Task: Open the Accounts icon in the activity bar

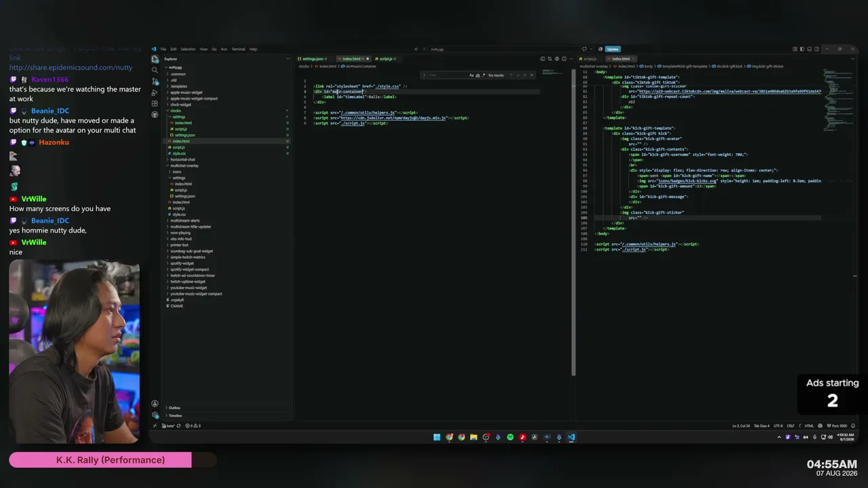Action: click(155, 404)
